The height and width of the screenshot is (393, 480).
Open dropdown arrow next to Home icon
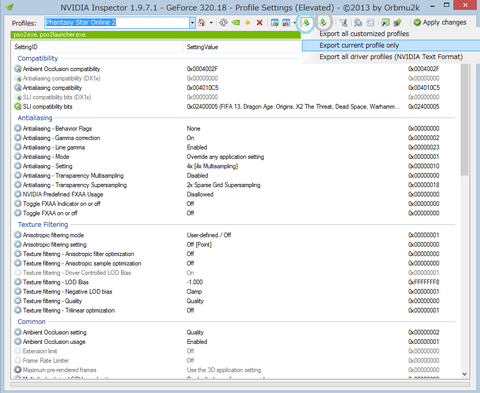tap(211, 23)
